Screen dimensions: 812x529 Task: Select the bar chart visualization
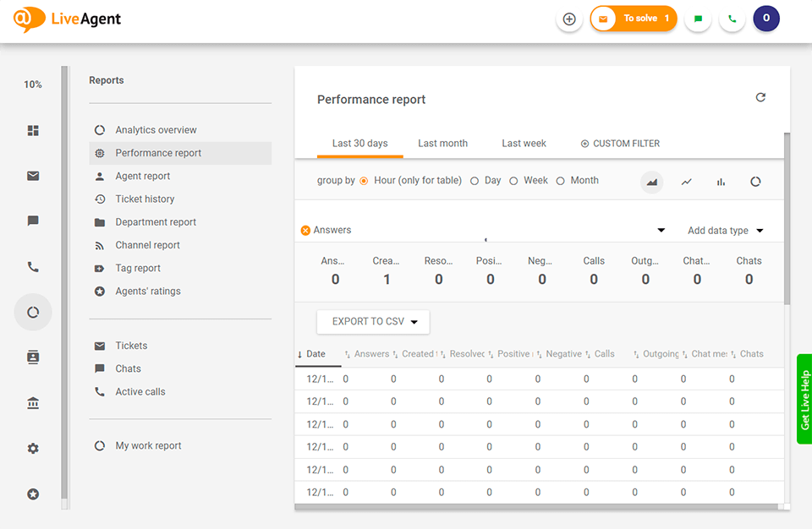tap(720, 181)
